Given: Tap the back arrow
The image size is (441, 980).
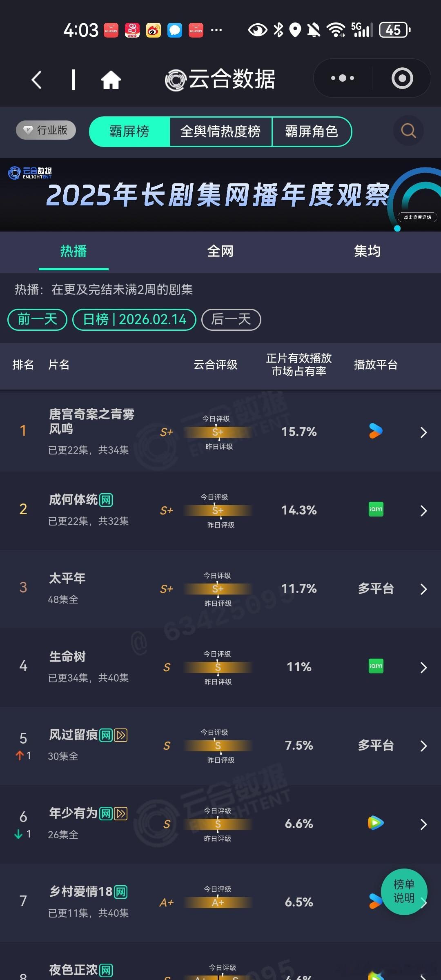Looking at the screenshot, I should click(x=37, y=79).
